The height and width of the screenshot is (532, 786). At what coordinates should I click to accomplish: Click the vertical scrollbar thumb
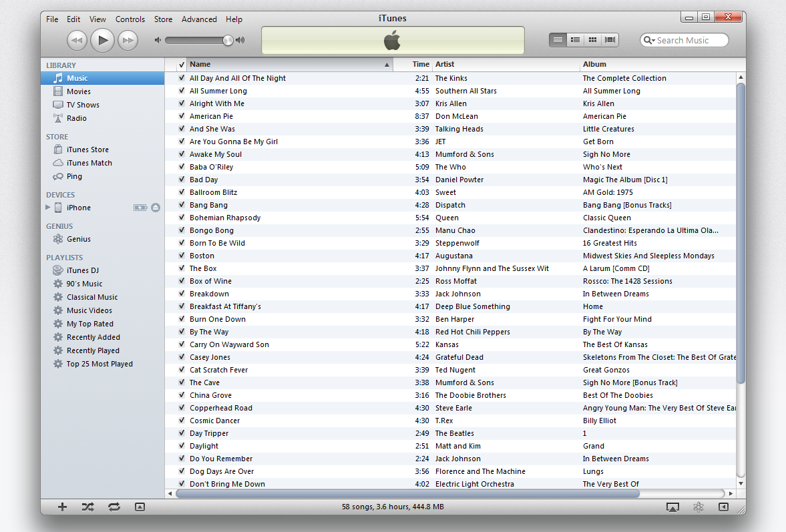(741, 234)
